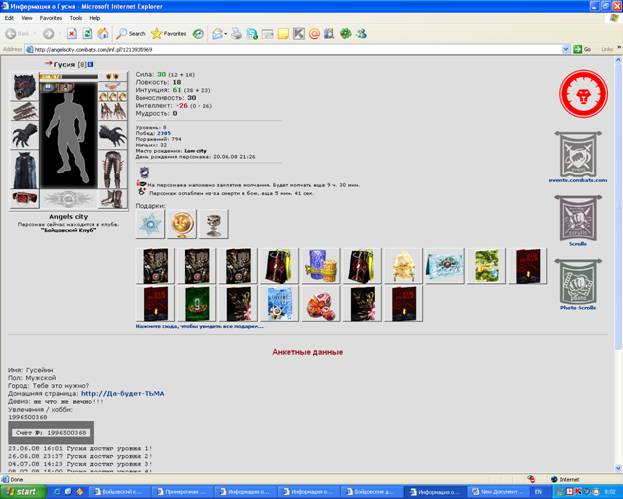Click the blue candle and barrel gift
623x499 pixels.
pos(321,266)
